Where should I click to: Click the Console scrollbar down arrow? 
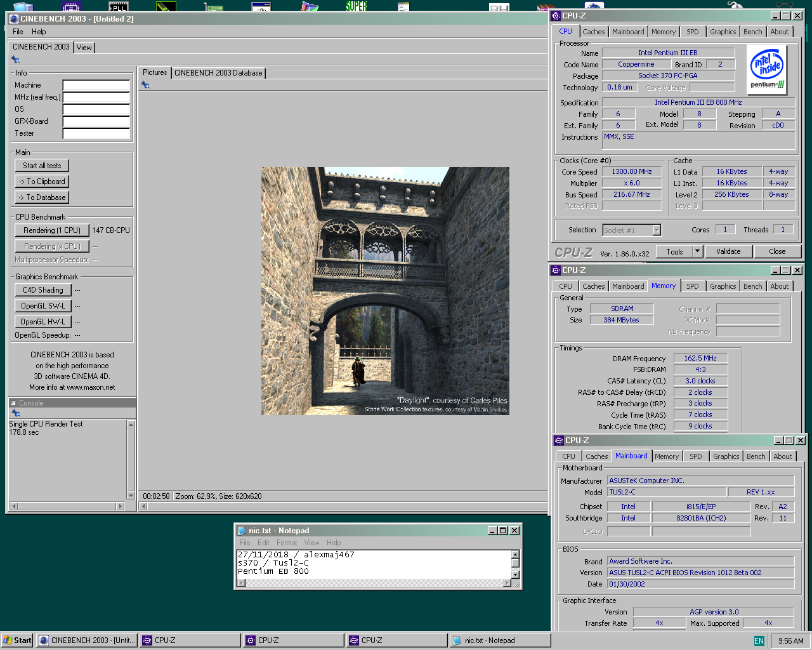point(131,496)
